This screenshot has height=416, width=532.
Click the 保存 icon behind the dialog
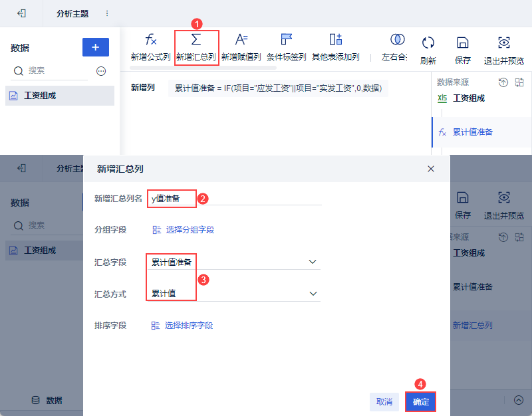[x=463, y=197]
